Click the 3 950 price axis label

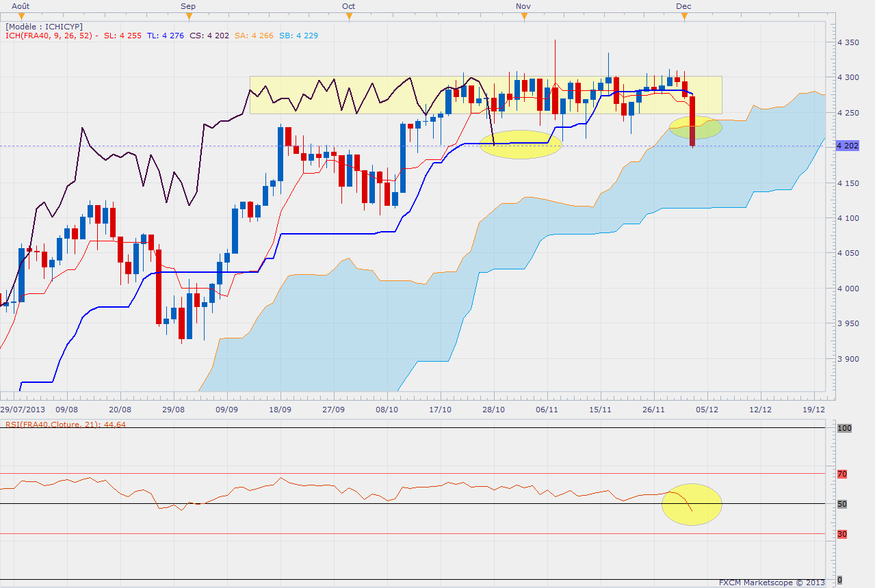[x=848, y=323]
